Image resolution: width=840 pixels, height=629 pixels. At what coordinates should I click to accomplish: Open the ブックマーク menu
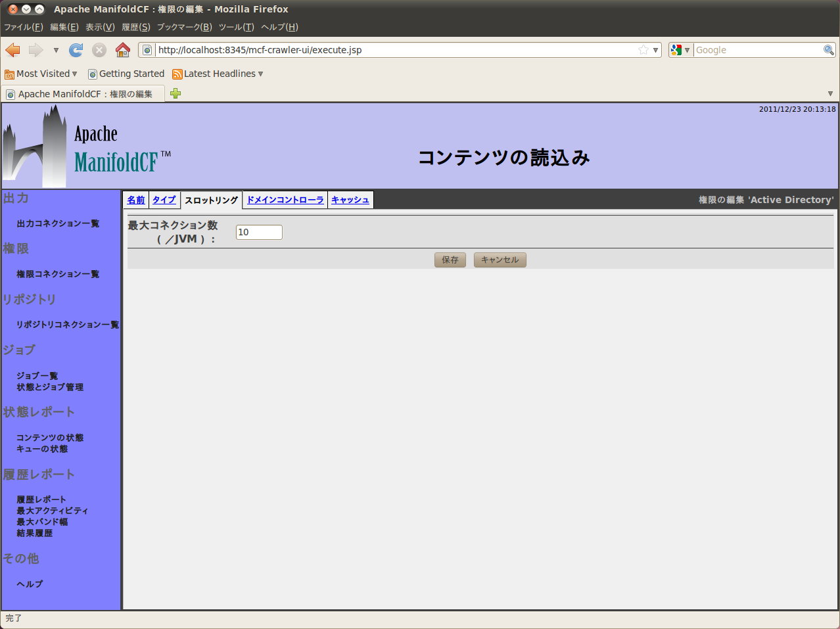tap(184, 27)
